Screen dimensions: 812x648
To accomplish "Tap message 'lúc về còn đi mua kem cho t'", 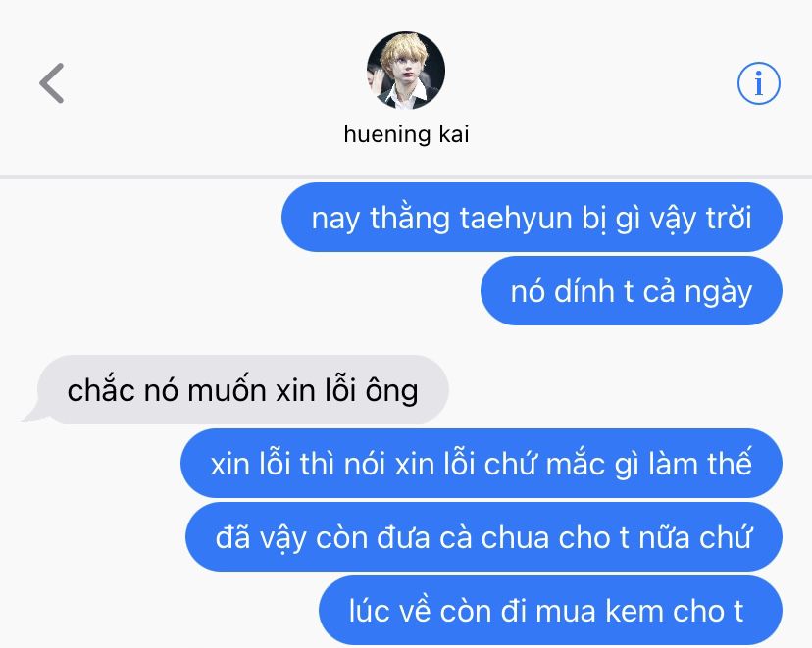I will click(x=550, y=610).
